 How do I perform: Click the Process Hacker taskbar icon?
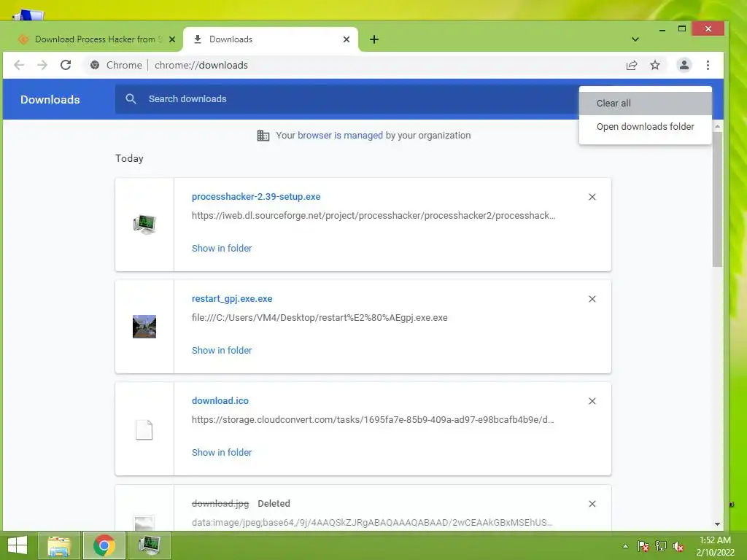tap(150, 545)
